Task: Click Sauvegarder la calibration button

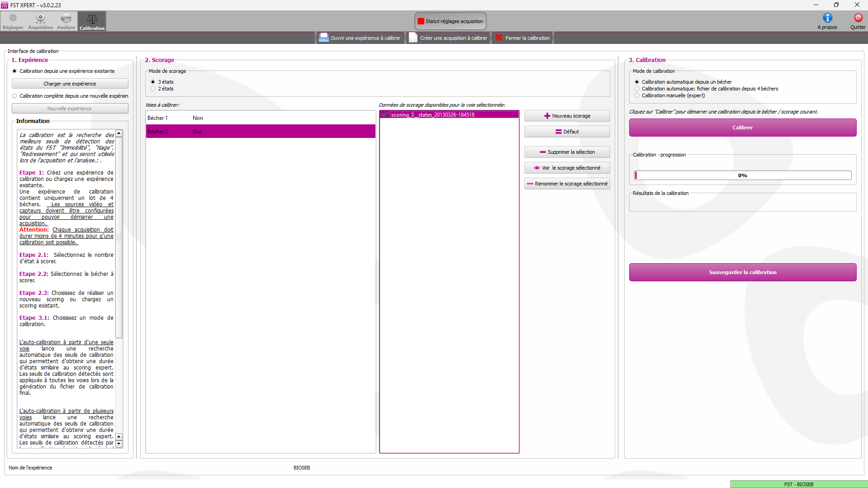Action: pos(742,272)
